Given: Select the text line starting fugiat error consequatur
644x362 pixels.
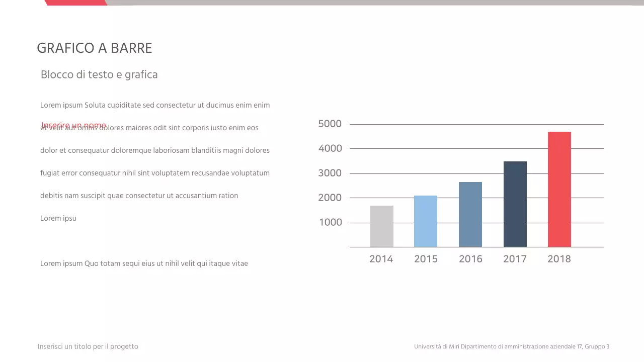Looking at the screenshot, I should tap(155, 173).
